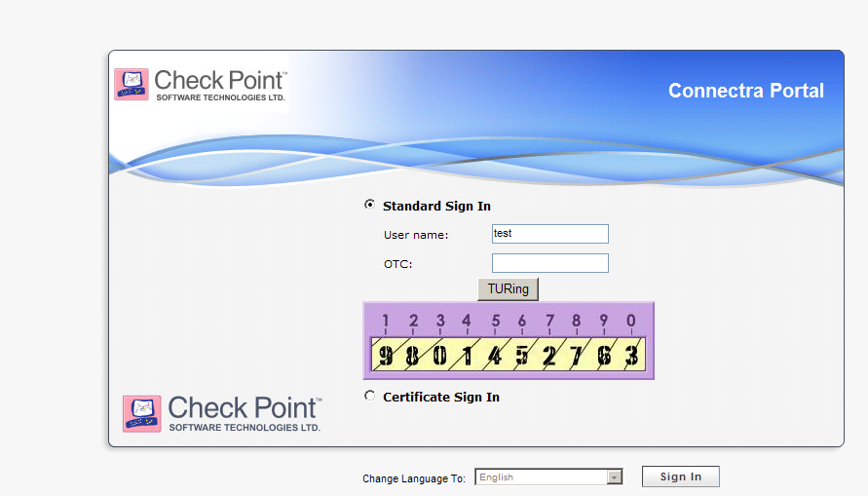Expand the Change Language dropdown arrow
The image size is (868, 496).
tap(615, 477)
